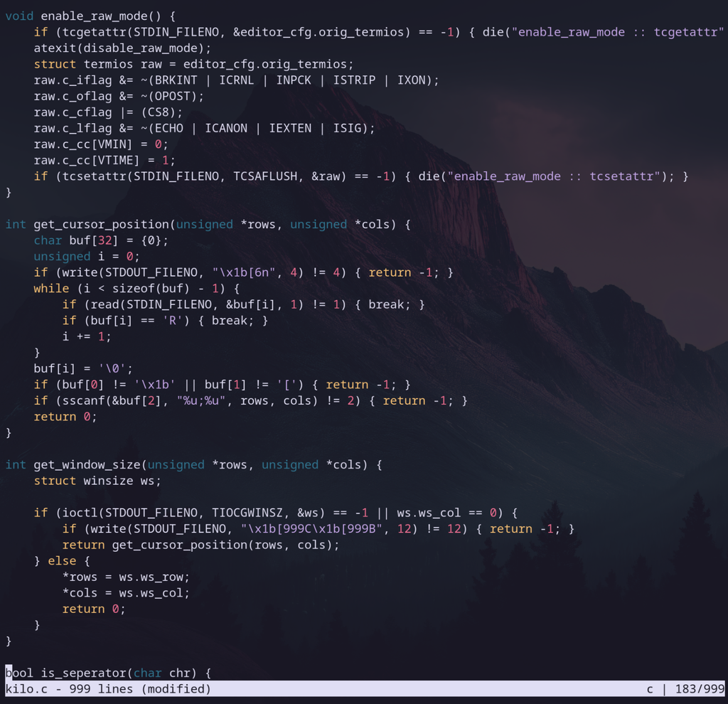This screenshot has height=704, width=728.
Task: Click the "183/999" line indicator in status bar
Action: [700, 689]
